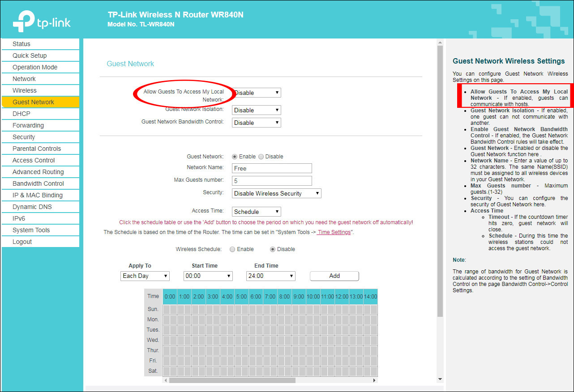Open Guest Network Isolation dropdown
This screenshot has height=392, width=574.
click(x=257, y=110)
